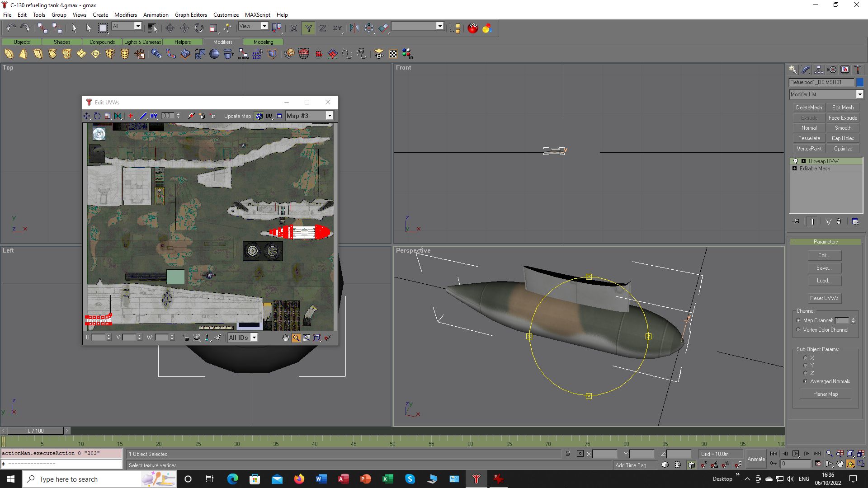Restrict to Y axis button
The width and height of the screenshot is (868, 488).
[x=308, y=28]
